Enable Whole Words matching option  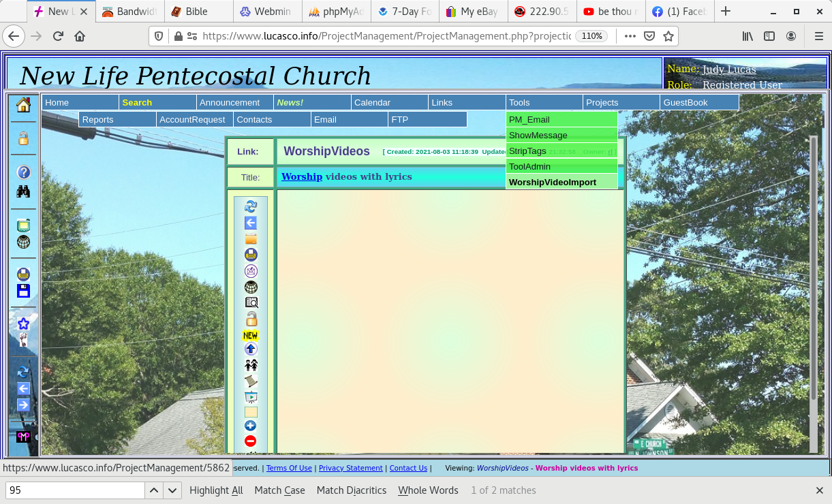pyautogui.click(x=429, y=490)
